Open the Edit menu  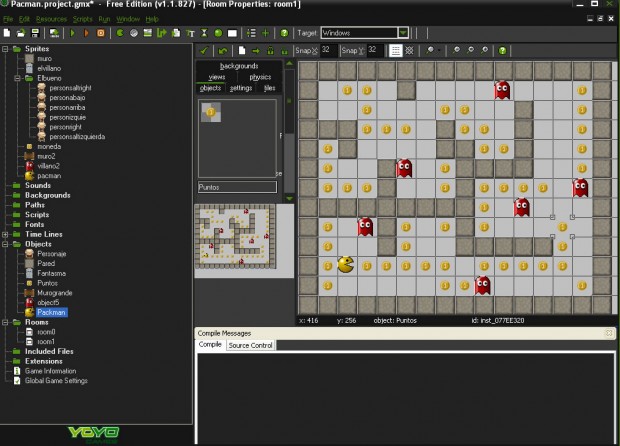[x=24, y=19]
